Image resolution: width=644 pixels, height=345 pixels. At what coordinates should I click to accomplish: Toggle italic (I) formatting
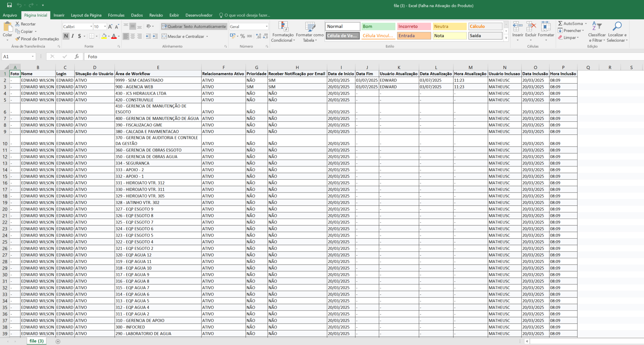[72, 36]
